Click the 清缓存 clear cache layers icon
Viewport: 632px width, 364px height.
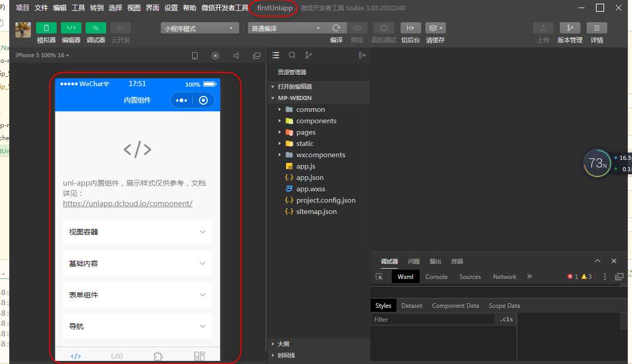(x=436, y=28)
